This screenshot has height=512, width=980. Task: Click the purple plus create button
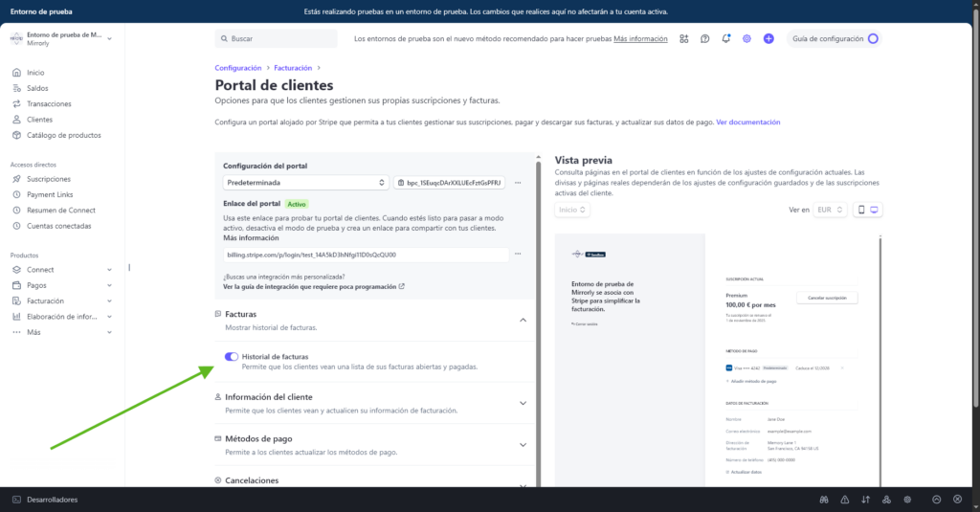[768, 39]
